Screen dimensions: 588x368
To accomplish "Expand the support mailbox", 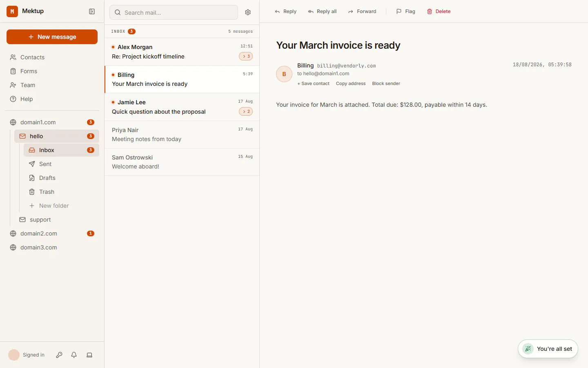I will coord(57,220).
